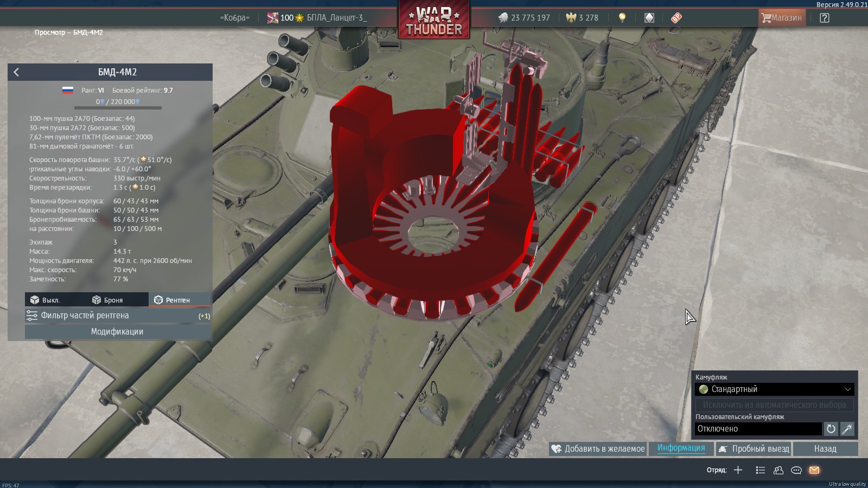This screenshot has width=868, height=488.
Task: Open Golden Eagles balance 3 278
Action: point(582,18)
